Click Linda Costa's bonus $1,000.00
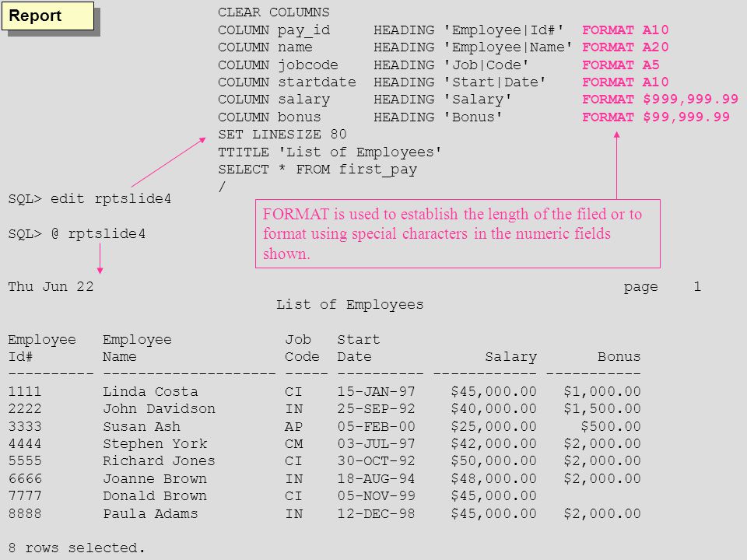Viewport: 747px width, 560px height. click(x=601, y=391)
